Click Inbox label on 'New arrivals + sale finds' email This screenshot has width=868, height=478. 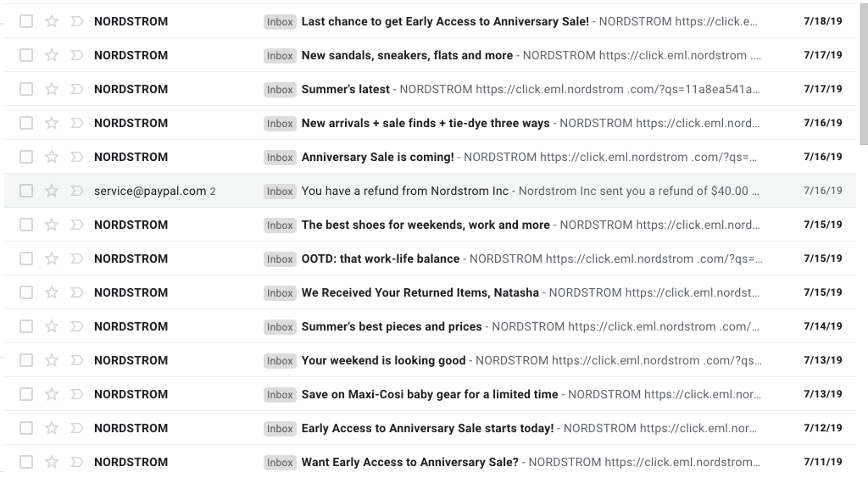click(x=280, y=123)
